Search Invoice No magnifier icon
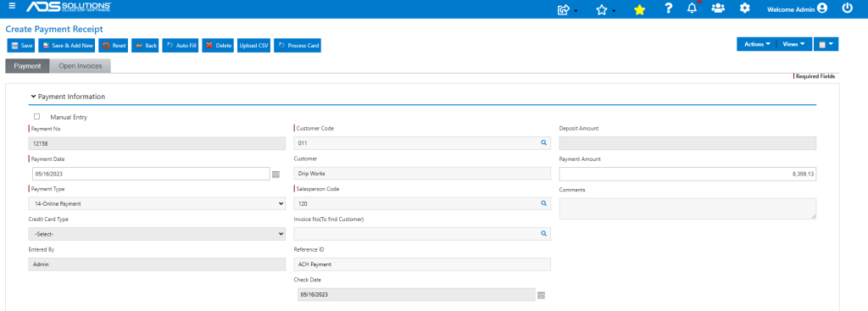Screen dimensions: 868x311 [x=543, y=234]
